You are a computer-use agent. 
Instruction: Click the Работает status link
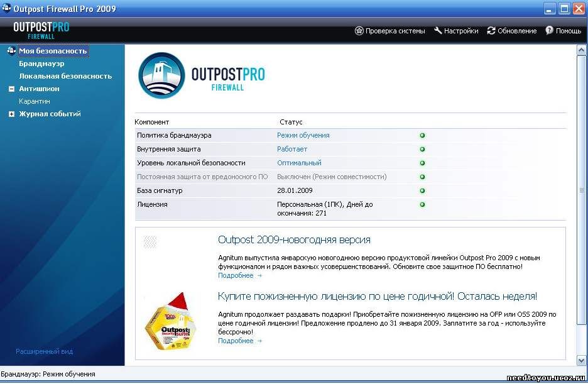[292, 149]
